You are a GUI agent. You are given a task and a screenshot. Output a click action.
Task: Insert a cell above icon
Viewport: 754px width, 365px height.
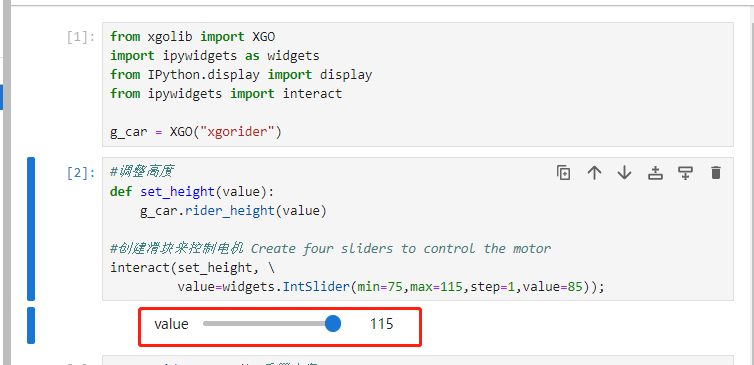655,173
